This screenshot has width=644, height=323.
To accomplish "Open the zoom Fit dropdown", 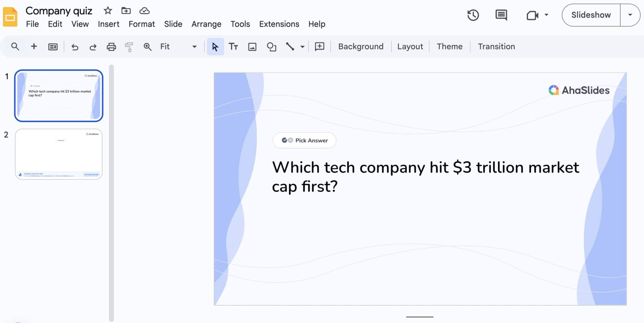I will tap(194, 46).
